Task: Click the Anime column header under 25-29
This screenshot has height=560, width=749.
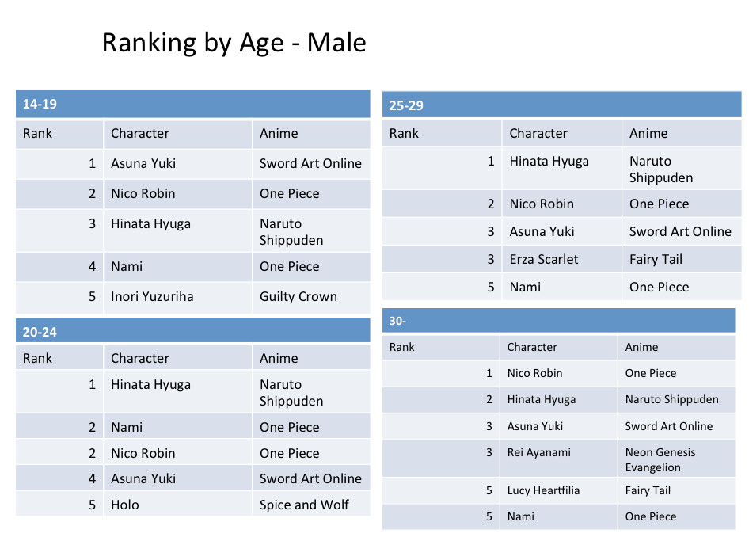Action: tap(648, 133)
